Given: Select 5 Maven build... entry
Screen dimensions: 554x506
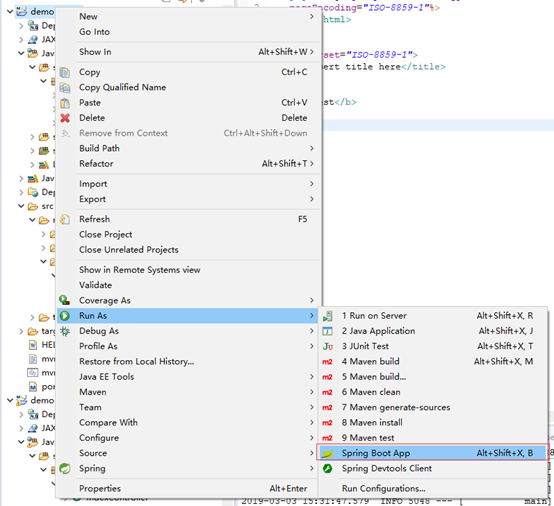Looking at the screenshot, I should [433, 377].
